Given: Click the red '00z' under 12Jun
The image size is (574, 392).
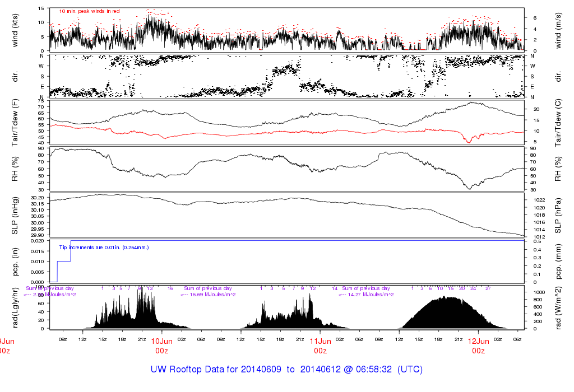Looking at the screenshot, I should click(x=479, y=351).
